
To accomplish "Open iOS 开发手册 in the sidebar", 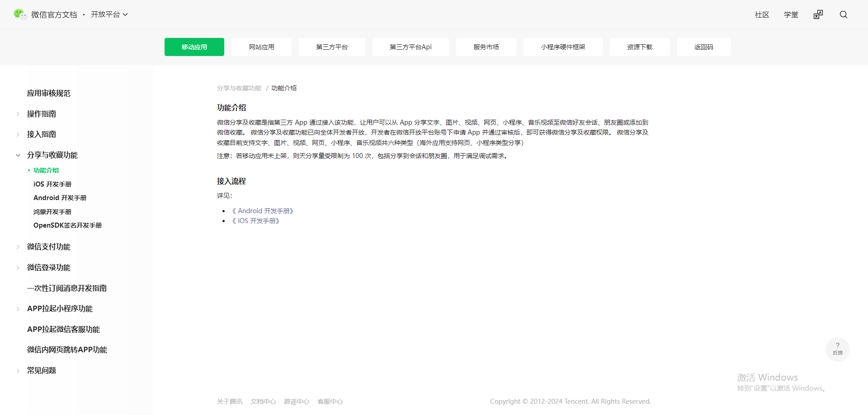I will (52, 184).
